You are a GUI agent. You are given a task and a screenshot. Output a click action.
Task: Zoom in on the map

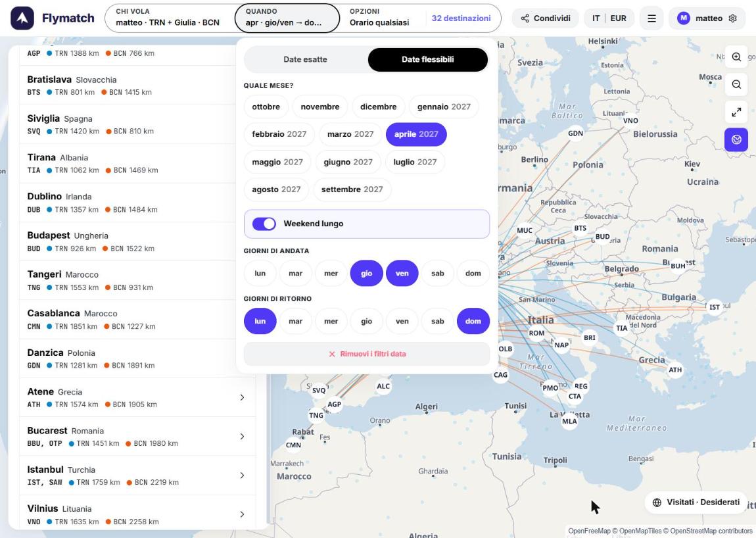point(736,57)
